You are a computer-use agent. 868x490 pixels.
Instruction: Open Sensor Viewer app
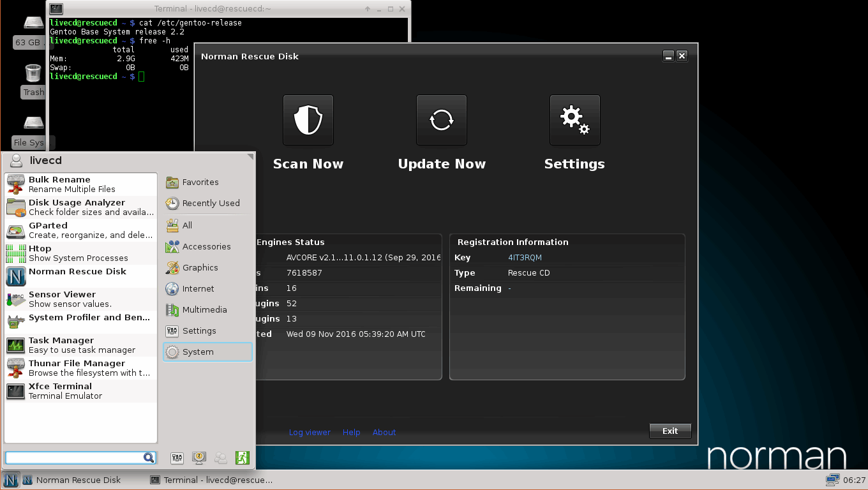80,299
